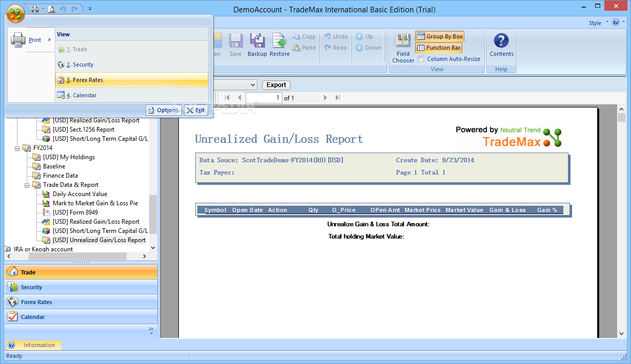Image resolution: width=631 pixels, height=364 pixels.
Task: Open the Calendar navigation pane
Action: pos(81,317)
